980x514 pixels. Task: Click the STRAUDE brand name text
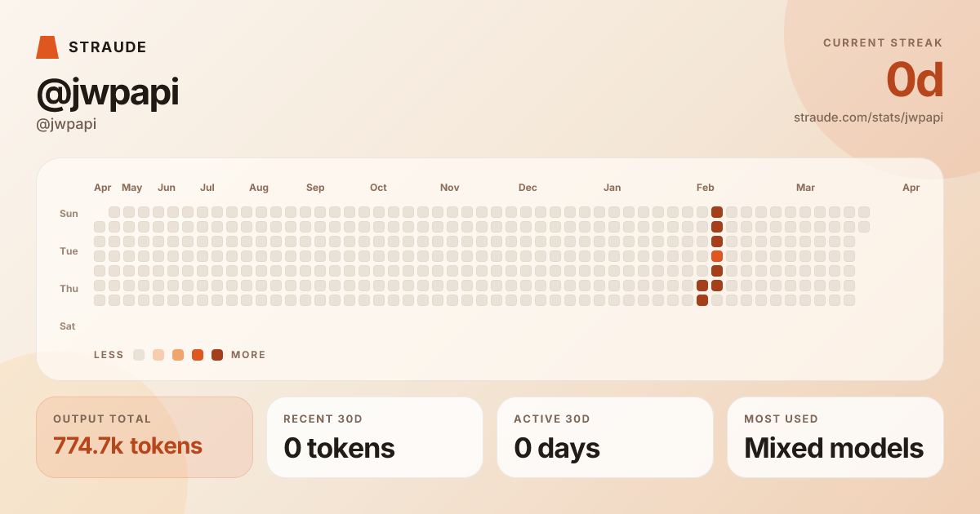(108, 47)
